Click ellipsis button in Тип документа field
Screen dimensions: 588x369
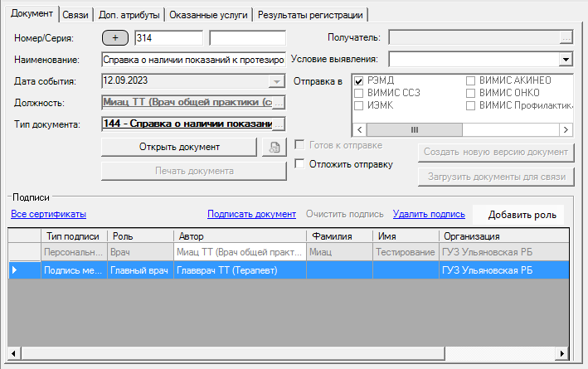pos(279,124)
